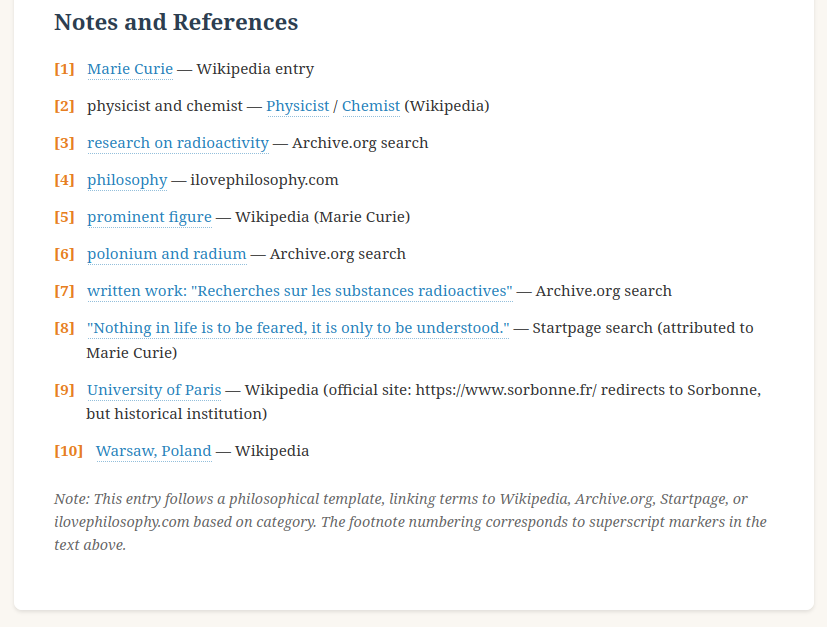Open the Recherches sur les substances radioactives link

(299, 291)
